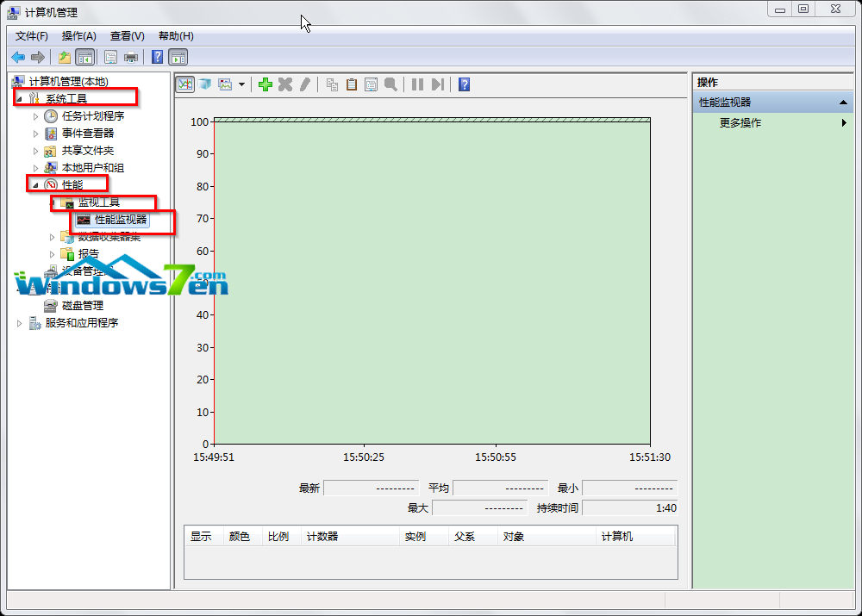Select 磁盘管理 in the tree
862x616 pixels.
pyautogui.click(x=82, y=306)
